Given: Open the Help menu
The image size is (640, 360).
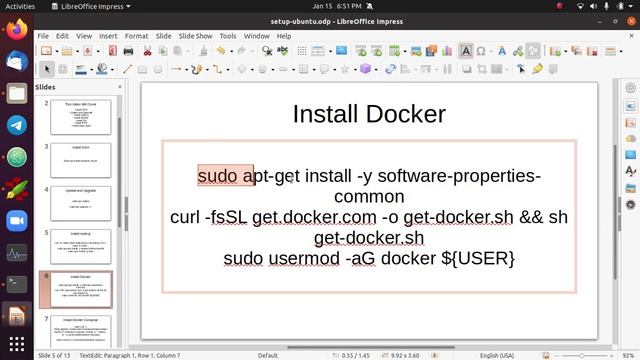Looking at the screenshot, I should [x=284, y=36].
